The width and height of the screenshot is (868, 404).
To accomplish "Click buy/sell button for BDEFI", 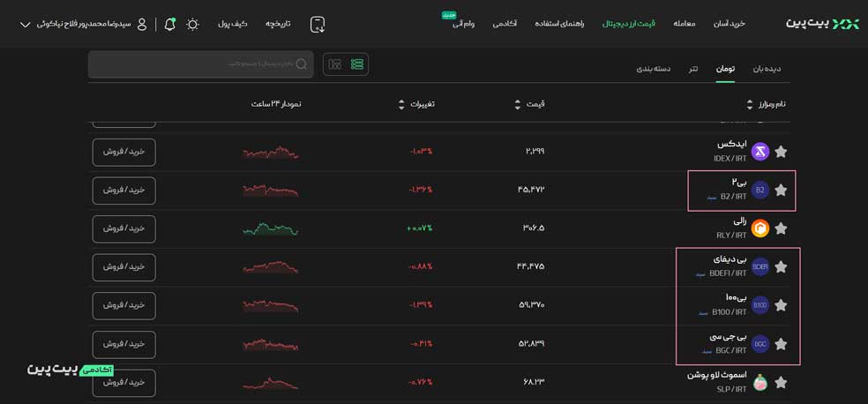I will (124, 267).
